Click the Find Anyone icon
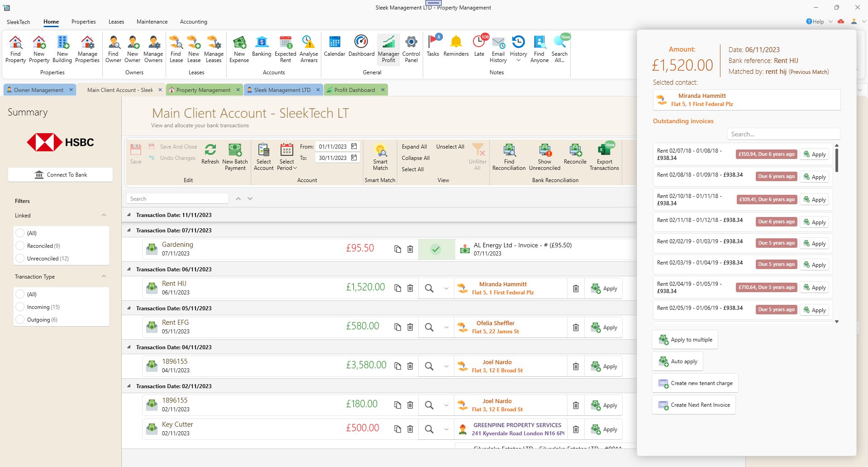 539,49
